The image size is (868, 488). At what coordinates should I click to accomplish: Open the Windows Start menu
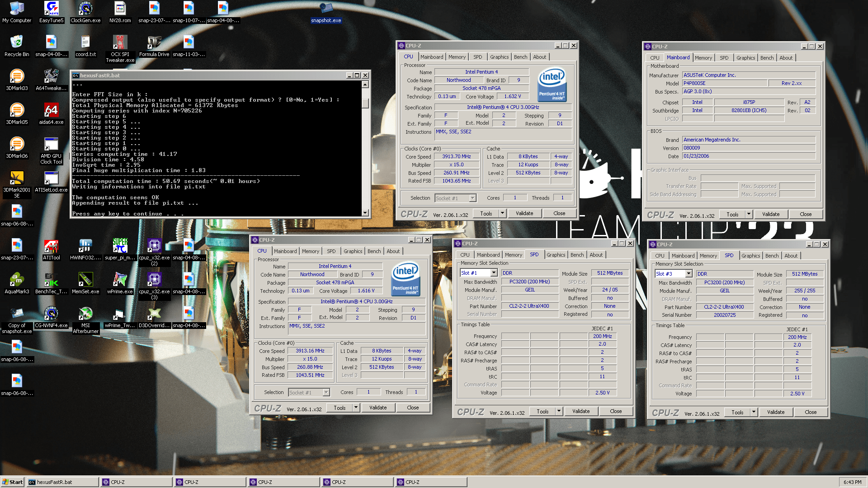(x=12, y=482)
